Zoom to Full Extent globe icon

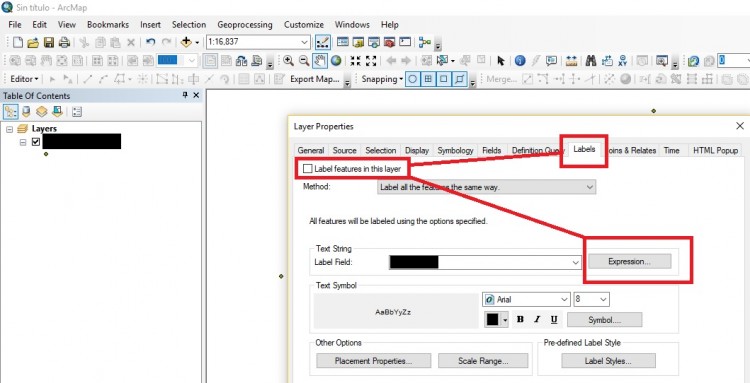pos(336,61)
